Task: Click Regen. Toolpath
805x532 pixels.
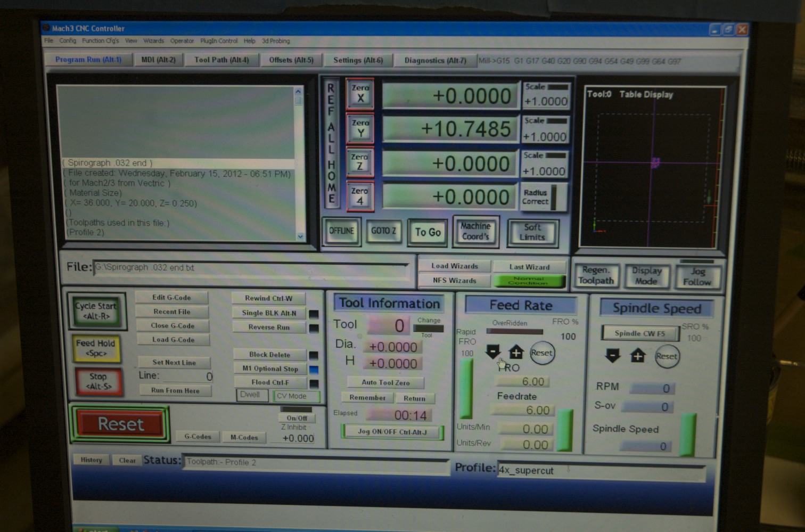Action: (x=596, y=275)
